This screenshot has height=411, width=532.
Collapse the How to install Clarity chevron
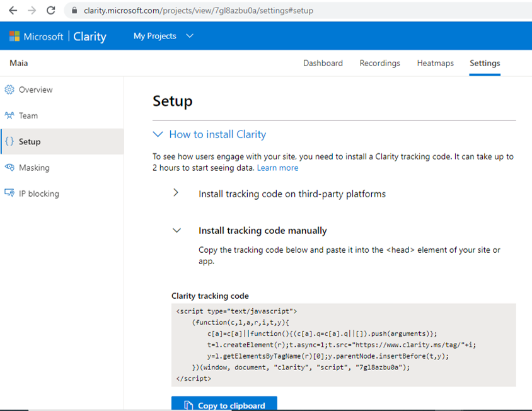click(158, 134)
